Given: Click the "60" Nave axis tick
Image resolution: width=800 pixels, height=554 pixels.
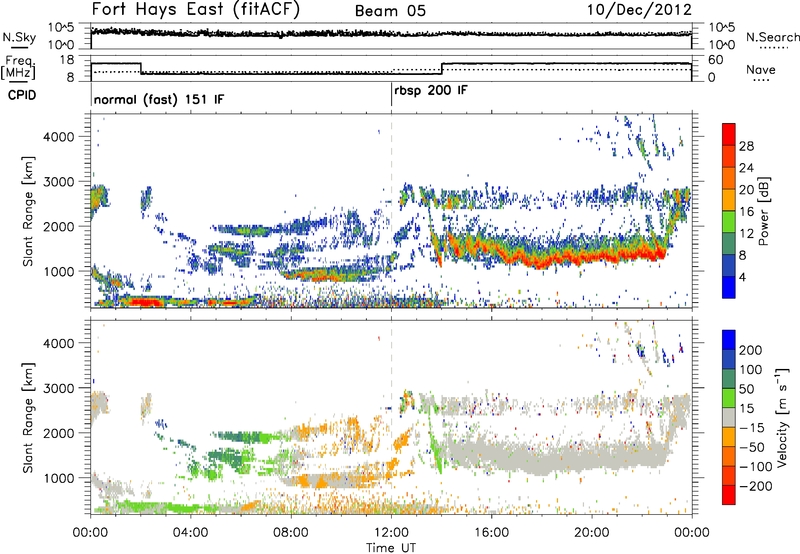Looking at the screenshot, I should 716,60.
